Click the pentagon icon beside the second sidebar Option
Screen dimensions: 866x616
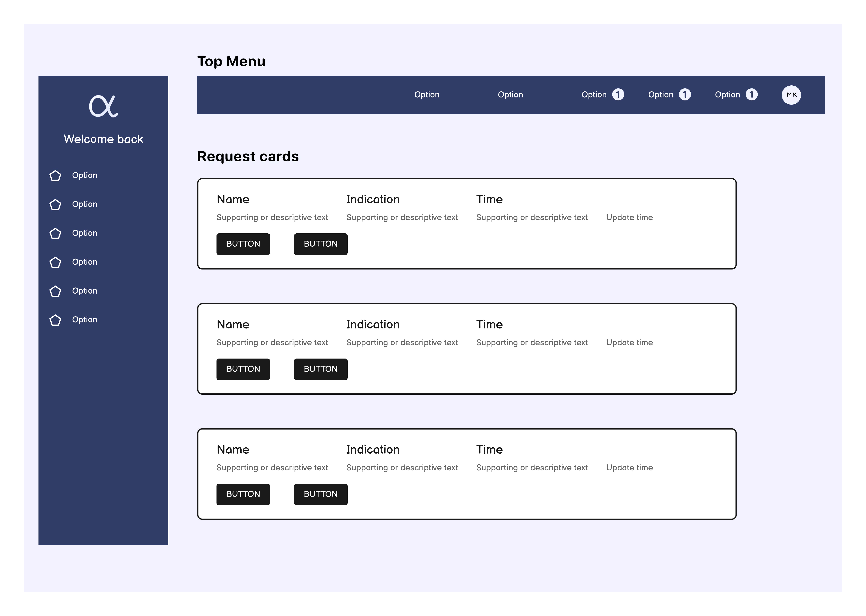[x=55, y=204]
